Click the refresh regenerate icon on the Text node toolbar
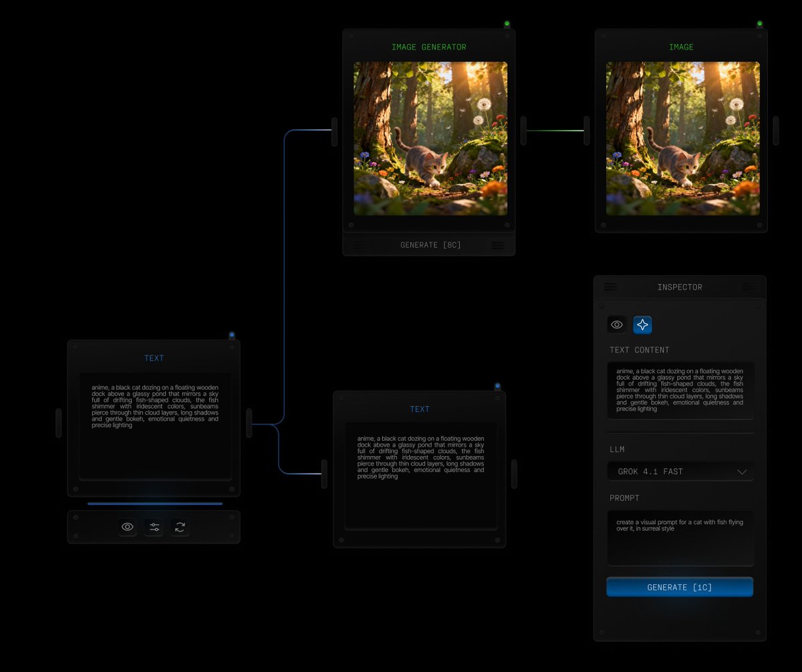 click(x=180, y=527)
